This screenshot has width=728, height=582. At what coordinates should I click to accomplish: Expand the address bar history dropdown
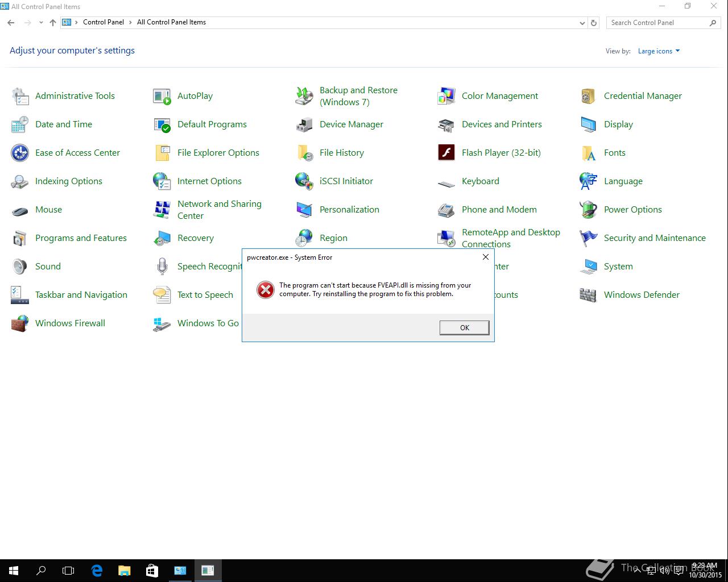pyautogui.click(x=582, y=23)
